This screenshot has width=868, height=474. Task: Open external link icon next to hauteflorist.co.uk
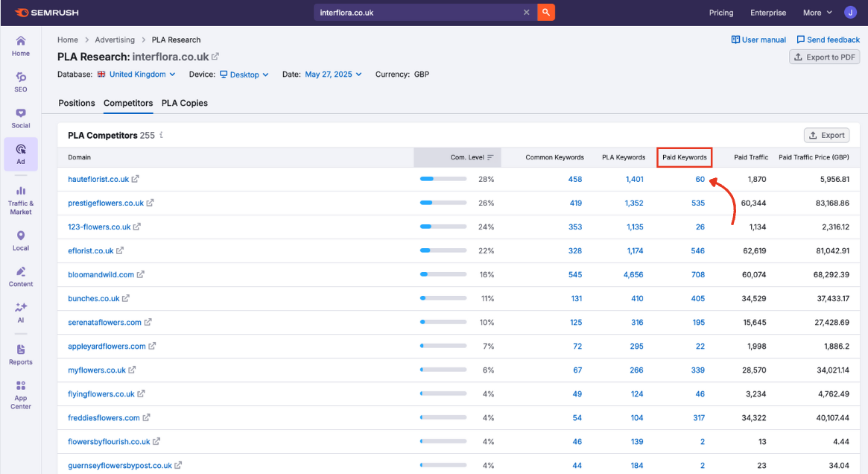pyautogui.click(x=136, y=179)
